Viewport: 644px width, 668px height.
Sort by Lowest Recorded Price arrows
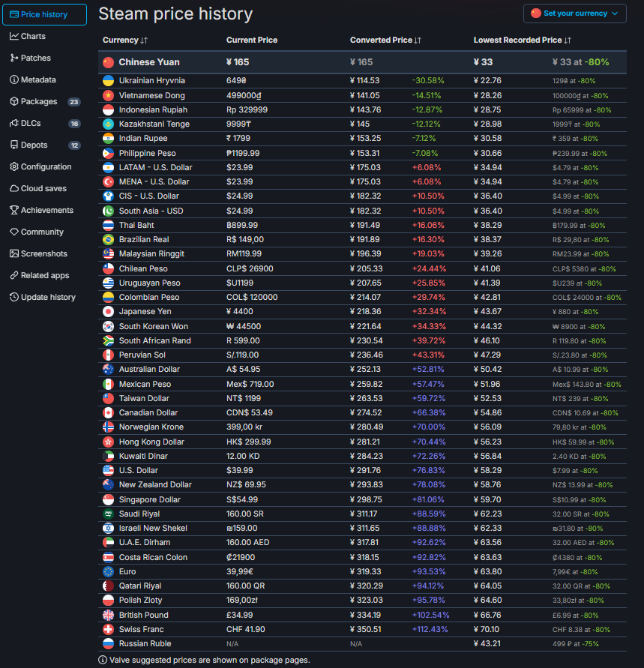point(567,40)
